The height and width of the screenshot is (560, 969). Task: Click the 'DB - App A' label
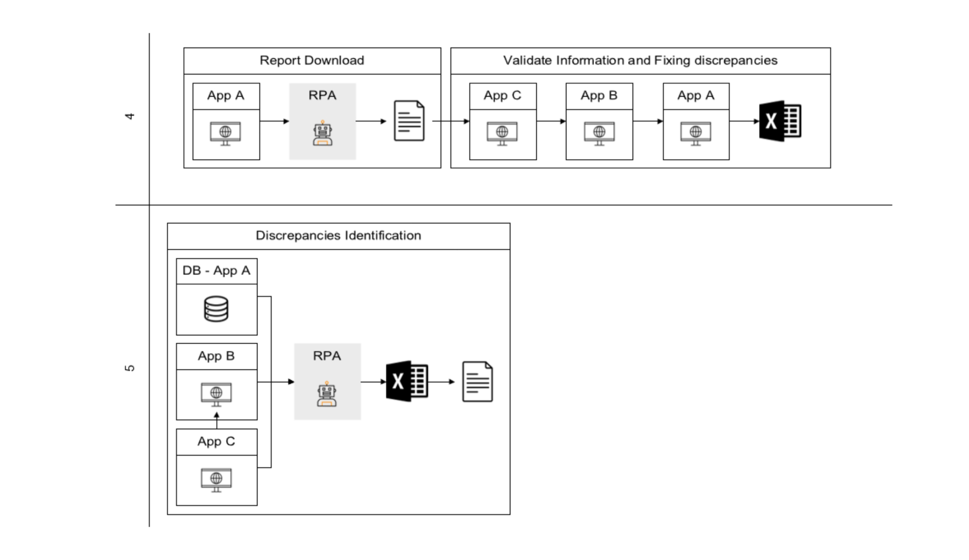point(216,271)
